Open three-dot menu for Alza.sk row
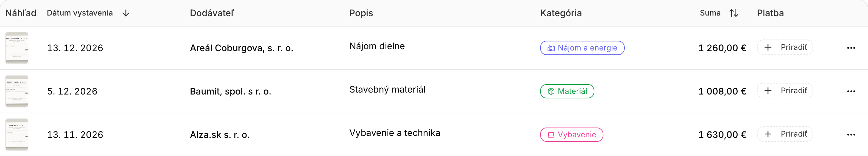This screenshot has height=156, width=868. [851, 135]
